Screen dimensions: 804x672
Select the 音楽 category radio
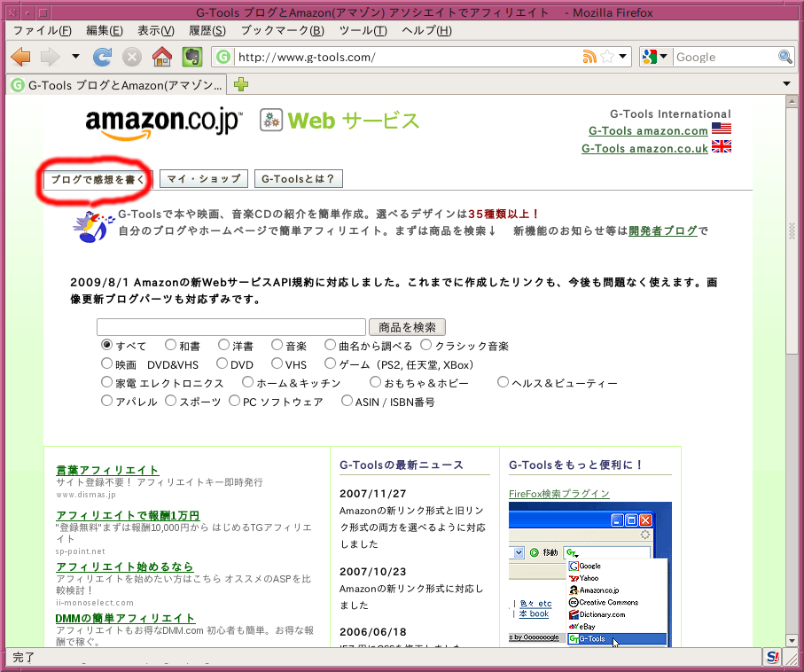pyautogui.click(x=277, y=345)
